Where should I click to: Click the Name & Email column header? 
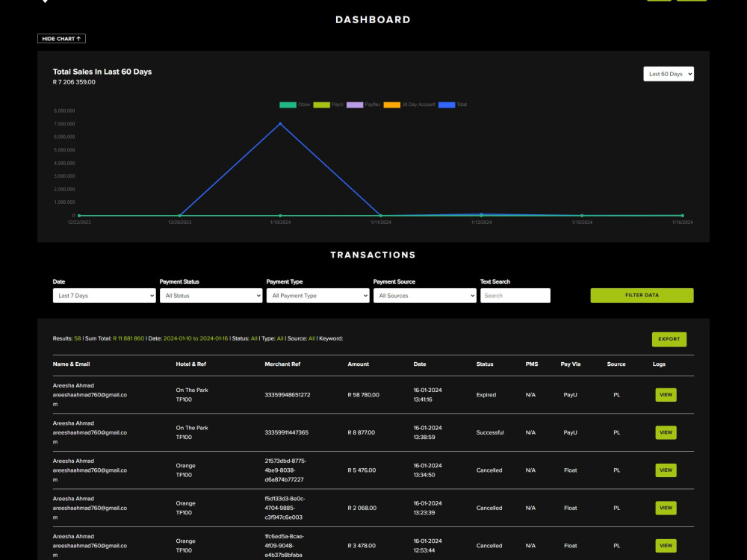71,364
